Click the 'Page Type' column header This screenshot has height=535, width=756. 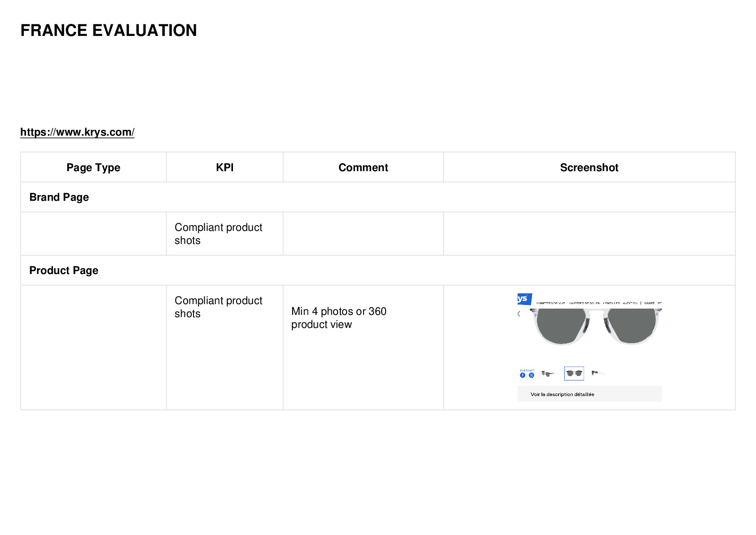pos(93,168)
